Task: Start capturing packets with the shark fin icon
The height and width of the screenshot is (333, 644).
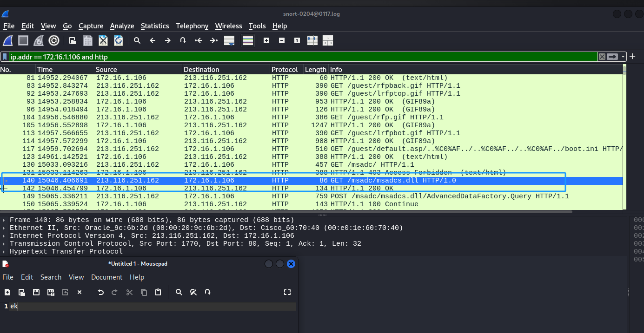Action: pos(8,40)
